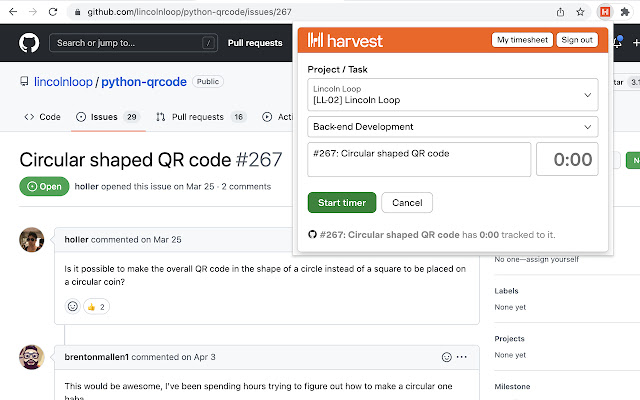Viewport: 640px width, 400px height.
Task: Open the Back-end Development task dropdown
Action: 453,127
